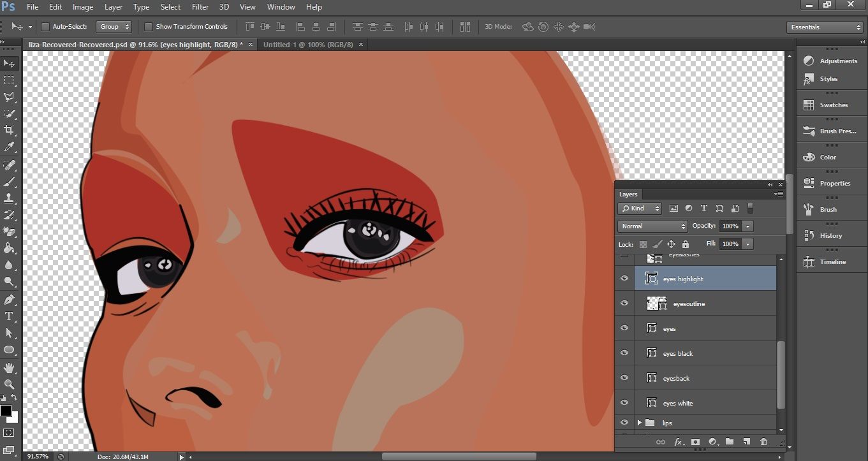This screenshot has width=868, height=461.
Task: Select the Crop tool
Action: pos(10,130)
